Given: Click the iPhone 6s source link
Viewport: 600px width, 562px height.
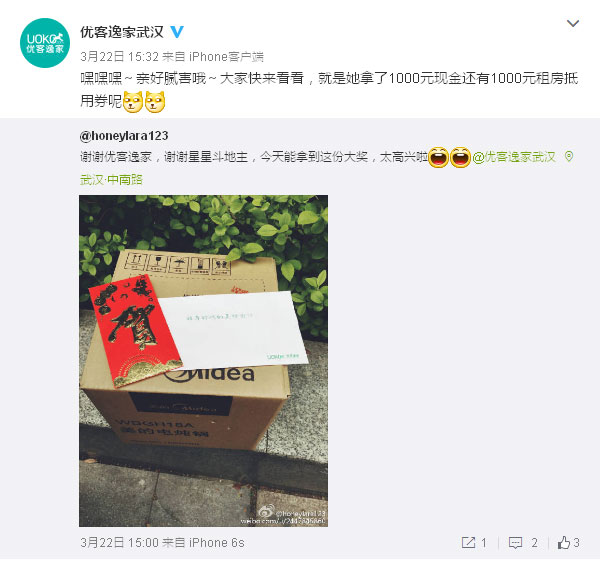Looking at the screenshot, I should click(217, 542).
